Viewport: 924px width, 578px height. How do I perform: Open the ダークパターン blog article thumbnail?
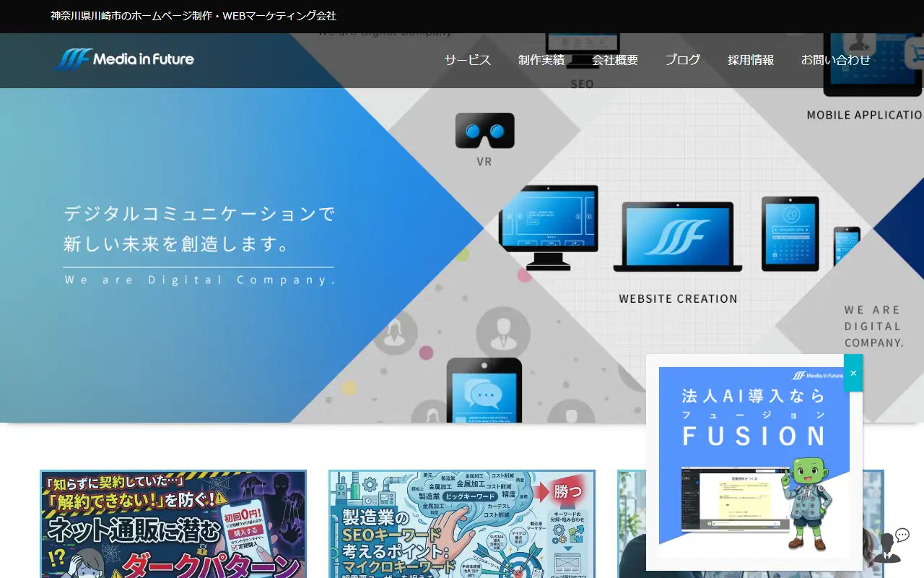point(173,525)
